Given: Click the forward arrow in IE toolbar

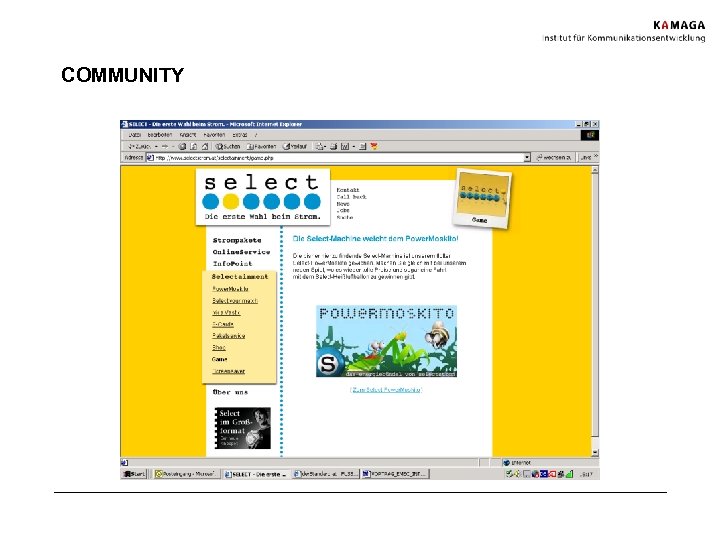Looking at the screenshot, I should [165, 146].
